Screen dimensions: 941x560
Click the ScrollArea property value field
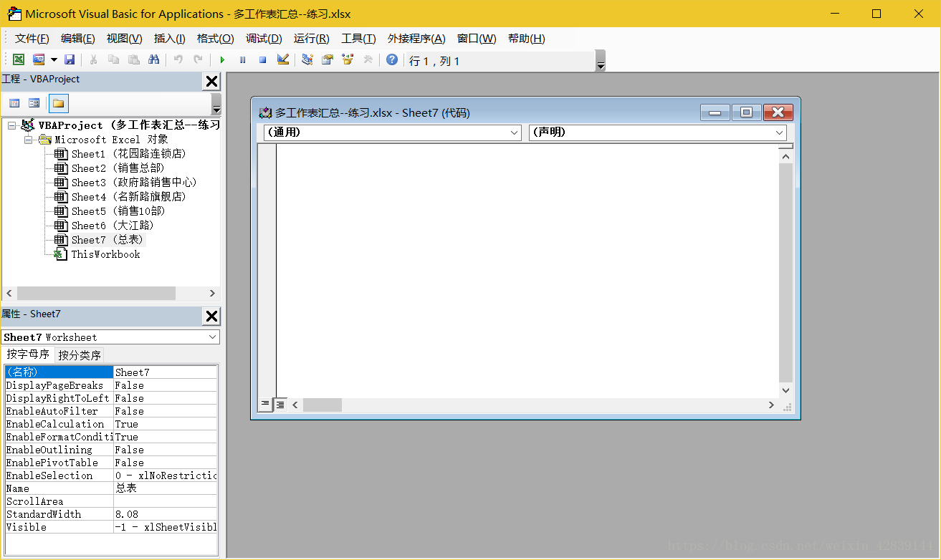tap(165, 501)
